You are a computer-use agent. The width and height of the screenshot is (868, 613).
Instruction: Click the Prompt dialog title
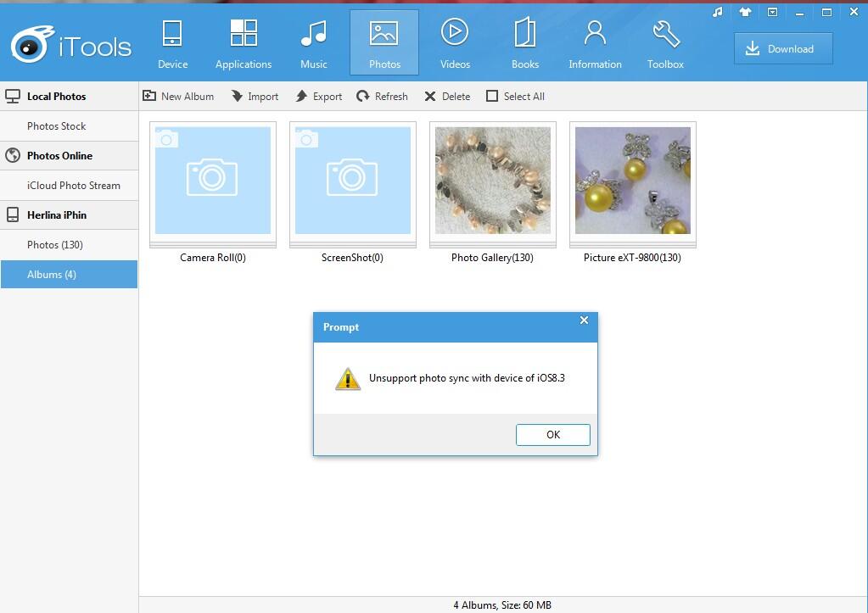coord(341,327)
